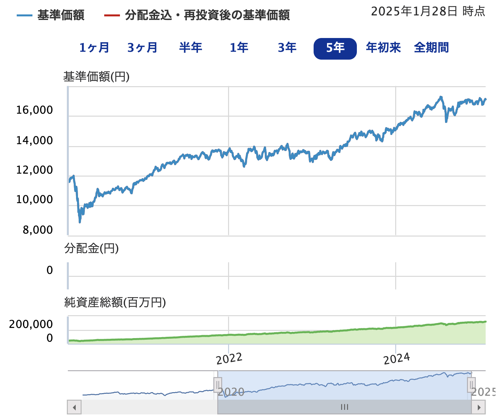Click the selected 5年 period button
The width and height of the screenshot is (504, 420).
(x=335, y=49)
